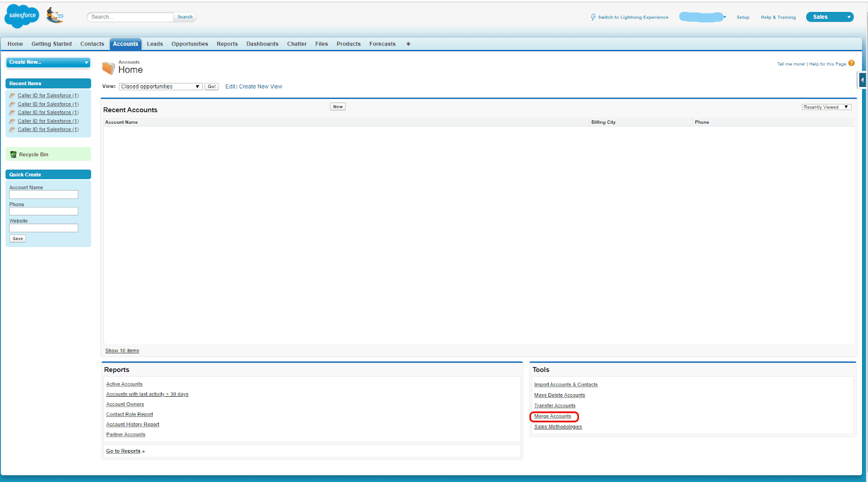Click the Save button in Quick Create
Viewport: 868px width, 482px height.
18,239
